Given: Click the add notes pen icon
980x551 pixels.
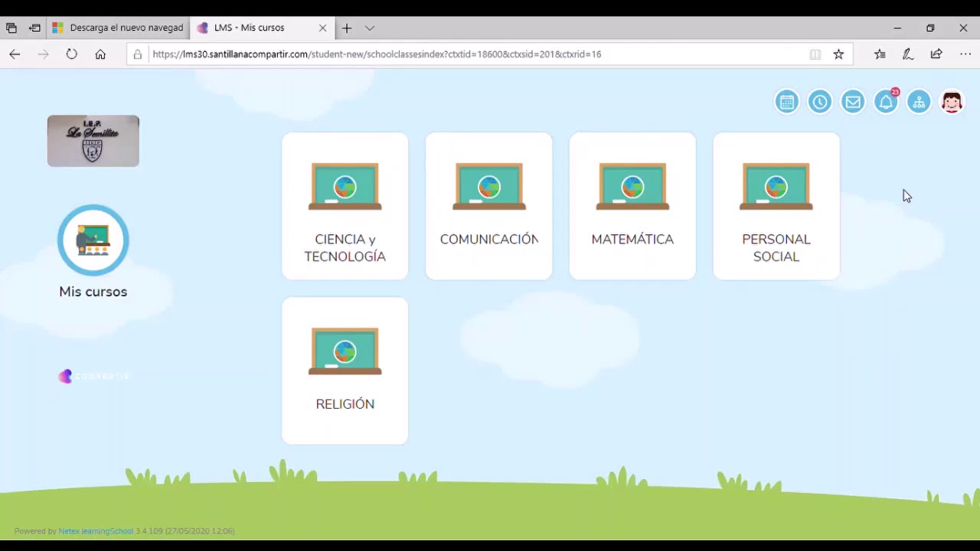Looking at the screenshot, I should [x=908, y=54].
